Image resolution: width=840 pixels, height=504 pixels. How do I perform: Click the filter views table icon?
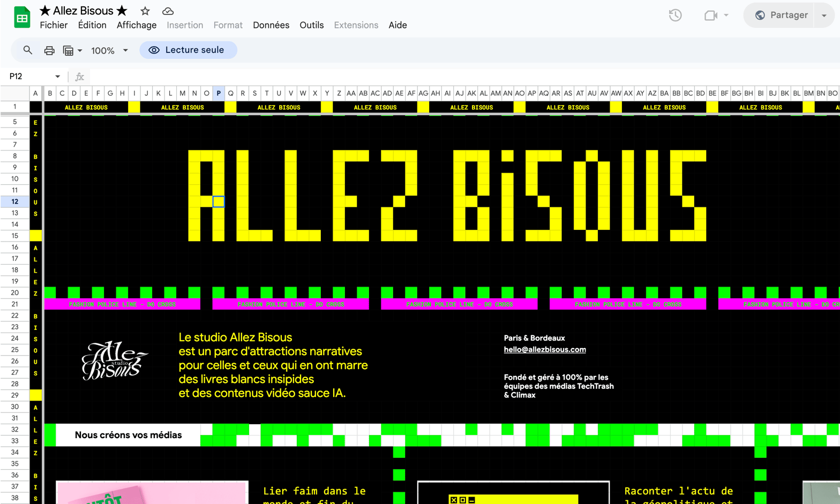[x=69, y=50]
